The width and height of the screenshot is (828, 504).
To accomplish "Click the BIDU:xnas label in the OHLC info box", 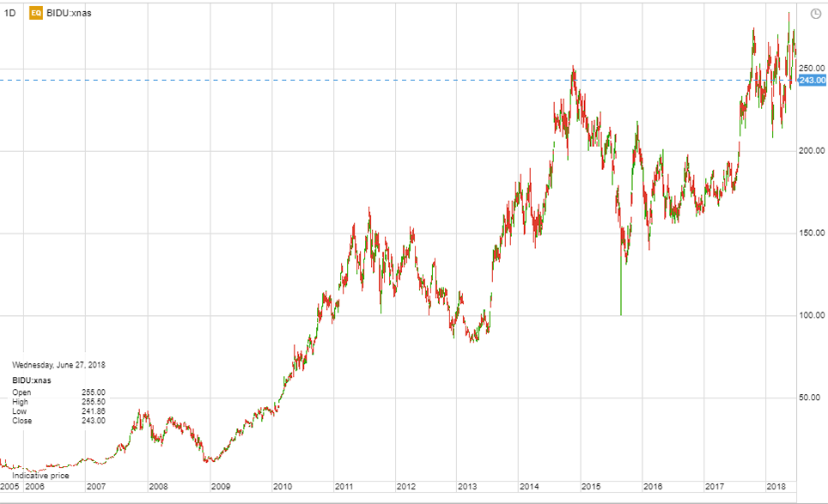I will pyautogui.click(x=32, y=380).
